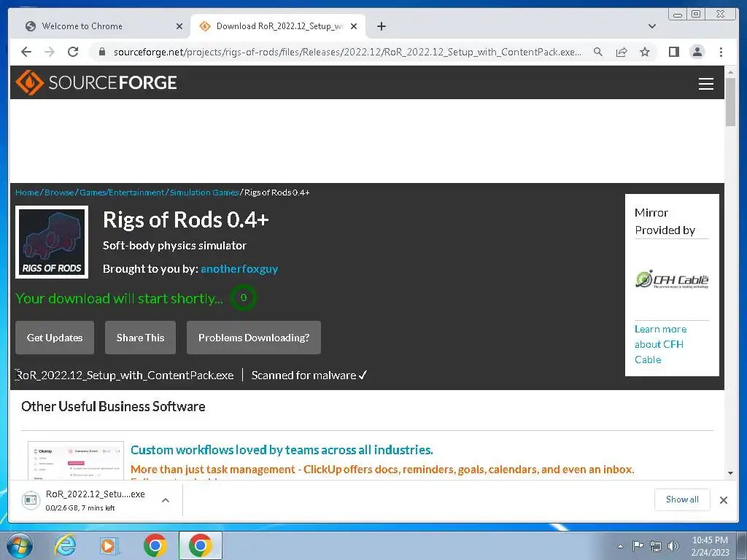Open the Custom workflows ClickUp ad headline
747x560 pixels.
[282, 449]
